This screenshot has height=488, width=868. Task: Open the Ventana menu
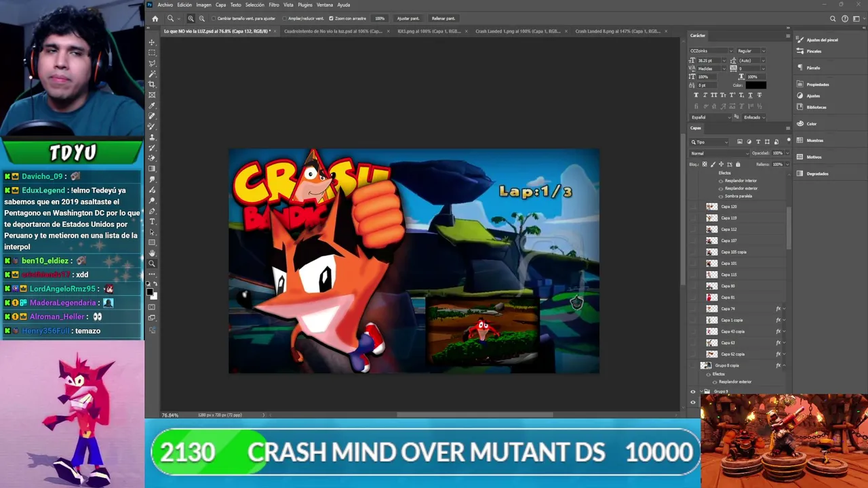325,5
